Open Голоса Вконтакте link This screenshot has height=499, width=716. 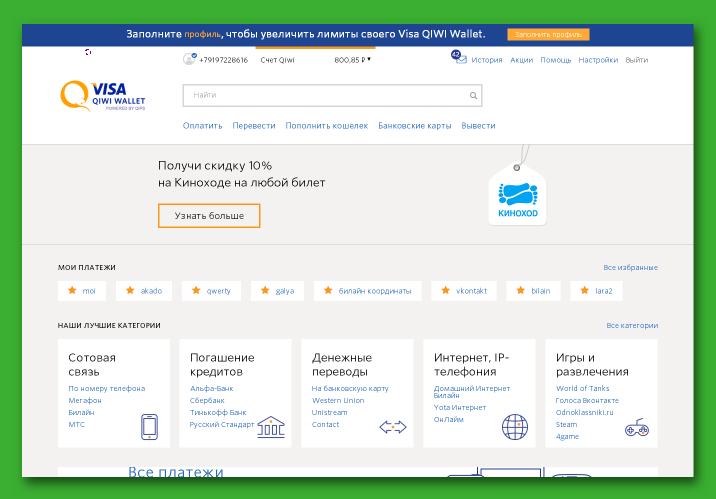click(x=587, y=400)
